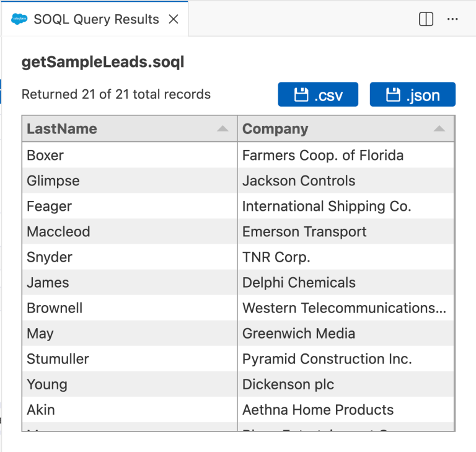
Task: Sort by LastName column arrow
Action: [223, 128]
